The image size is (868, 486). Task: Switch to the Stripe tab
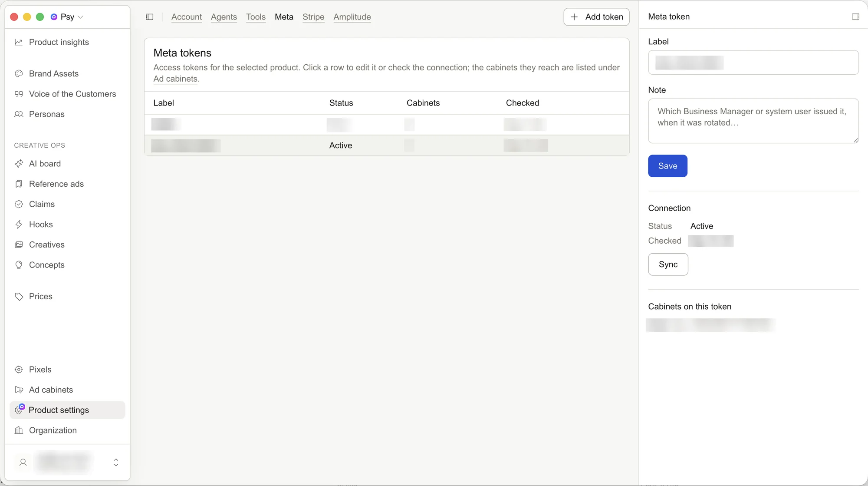(313, 17)
